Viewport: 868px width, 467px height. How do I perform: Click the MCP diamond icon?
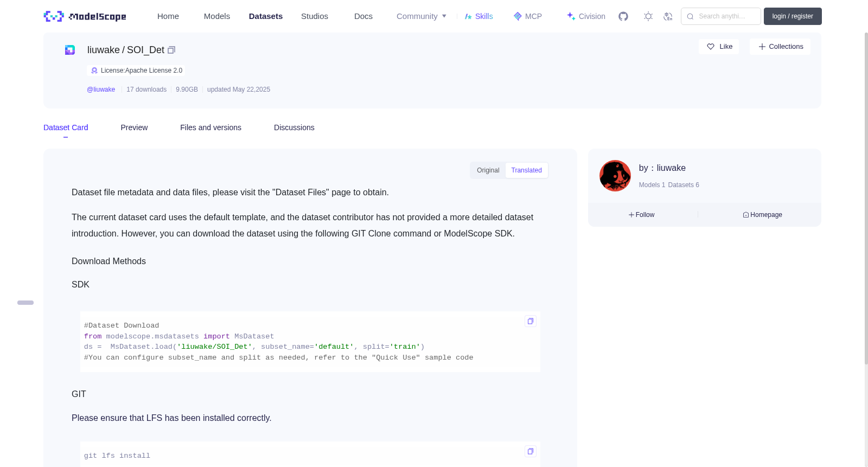(518, 16)
